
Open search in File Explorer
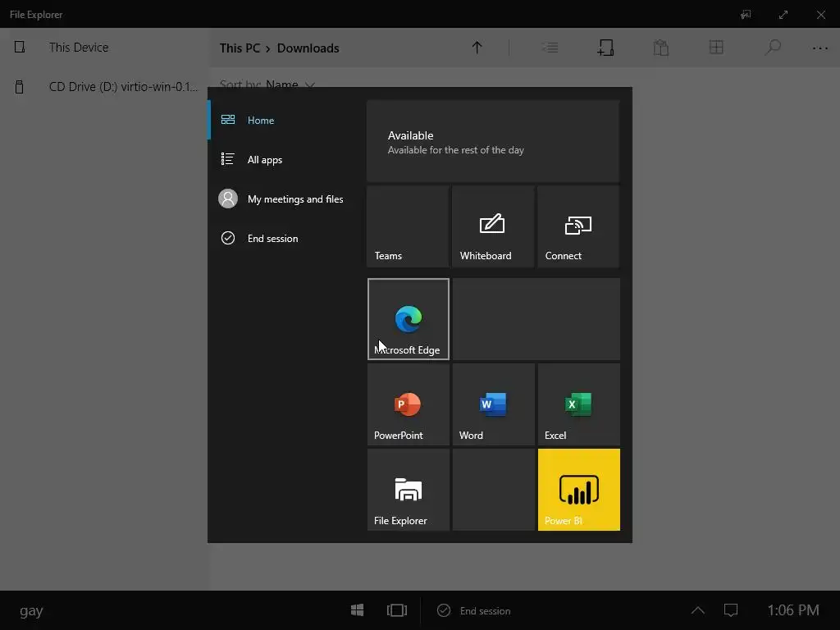(x=772, y=48)
